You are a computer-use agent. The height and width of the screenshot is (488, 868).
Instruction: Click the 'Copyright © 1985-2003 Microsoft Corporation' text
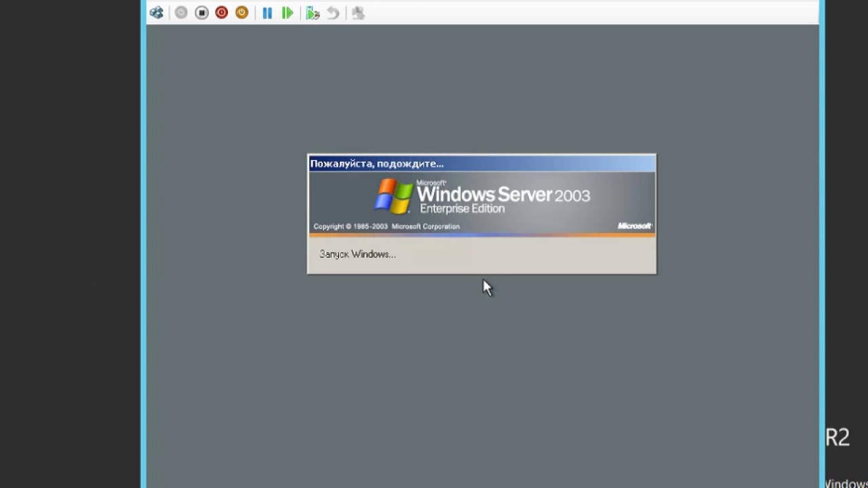click(387, 226)
